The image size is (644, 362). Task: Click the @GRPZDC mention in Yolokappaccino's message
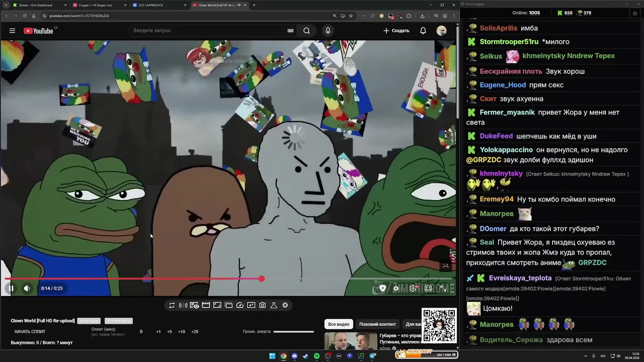[x=484, y=160]
